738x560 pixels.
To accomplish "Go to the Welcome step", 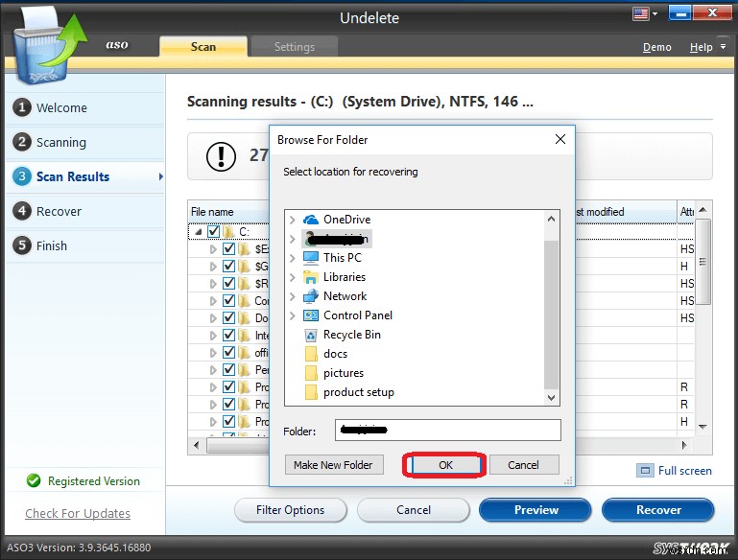I will pyautogui.click(x=61, y=107).
